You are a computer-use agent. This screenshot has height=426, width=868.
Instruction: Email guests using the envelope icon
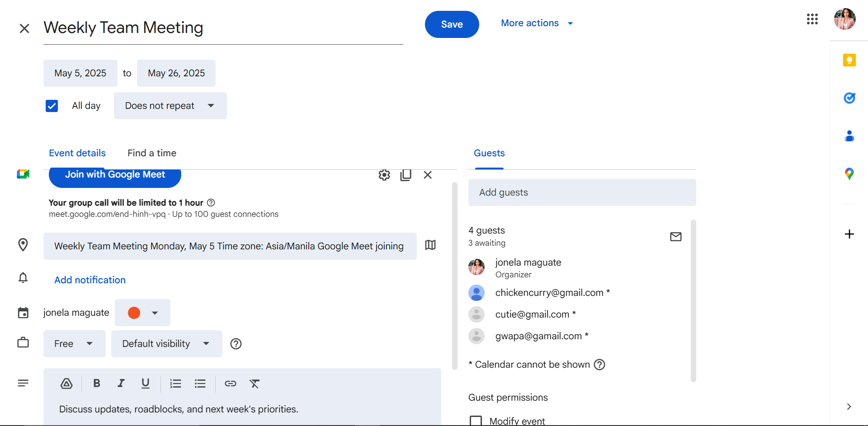[x=675, y=237]
